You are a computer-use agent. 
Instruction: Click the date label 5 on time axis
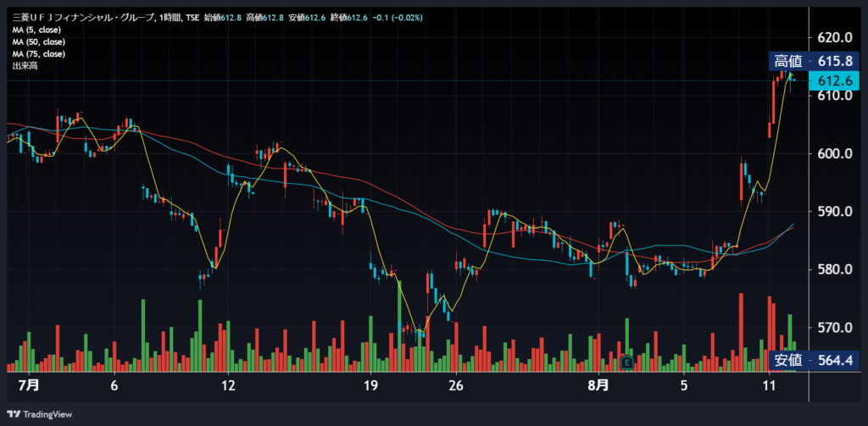pyautogui.click(x=684, y=385)
